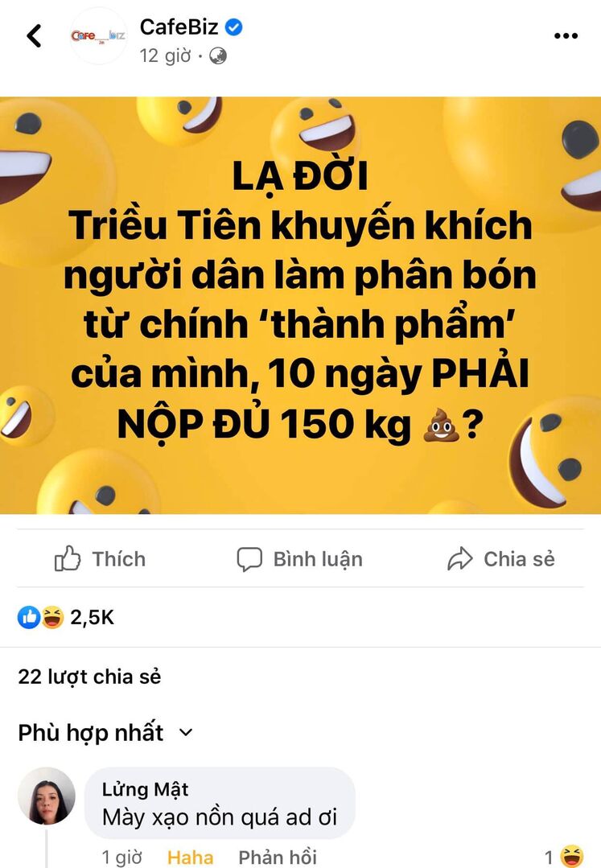Open the 22 lượt chia sẻ list

click(x=89, y=677)
